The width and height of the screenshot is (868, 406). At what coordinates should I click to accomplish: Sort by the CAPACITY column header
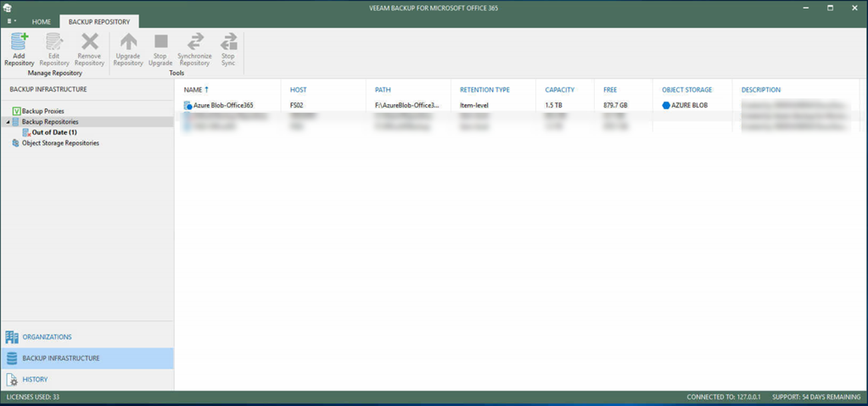560,90
